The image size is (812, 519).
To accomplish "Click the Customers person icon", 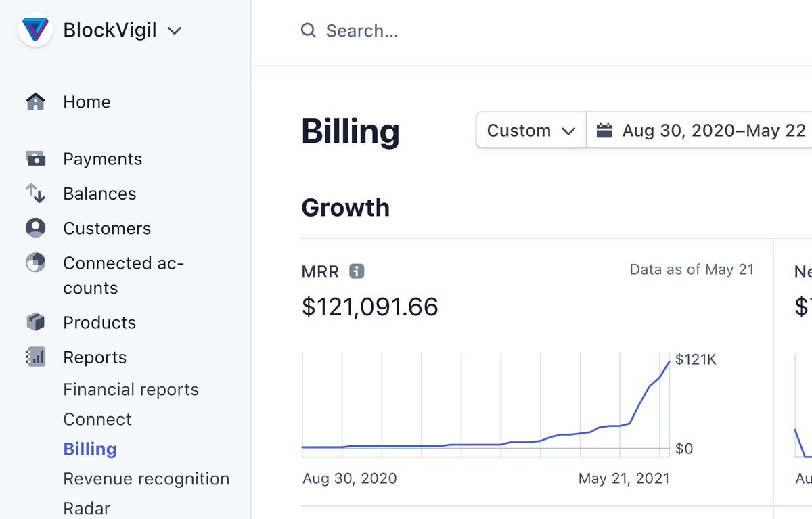I will pos(35,228).
